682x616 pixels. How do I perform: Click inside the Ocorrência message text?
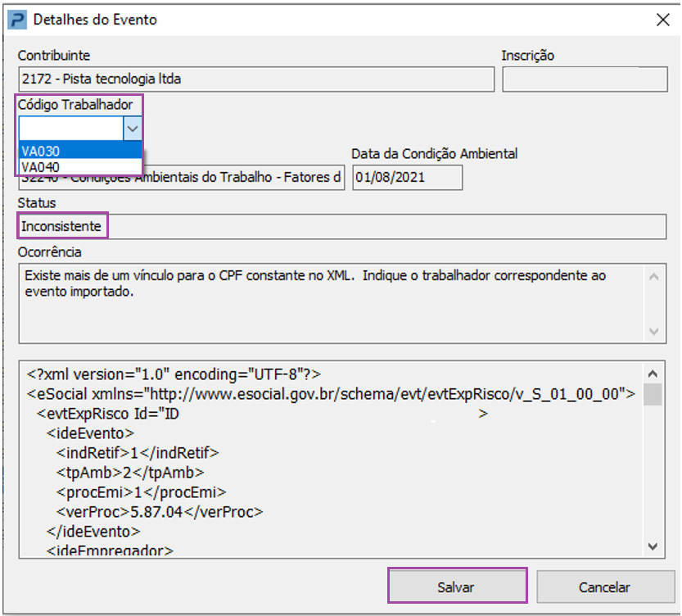(327, 283)
